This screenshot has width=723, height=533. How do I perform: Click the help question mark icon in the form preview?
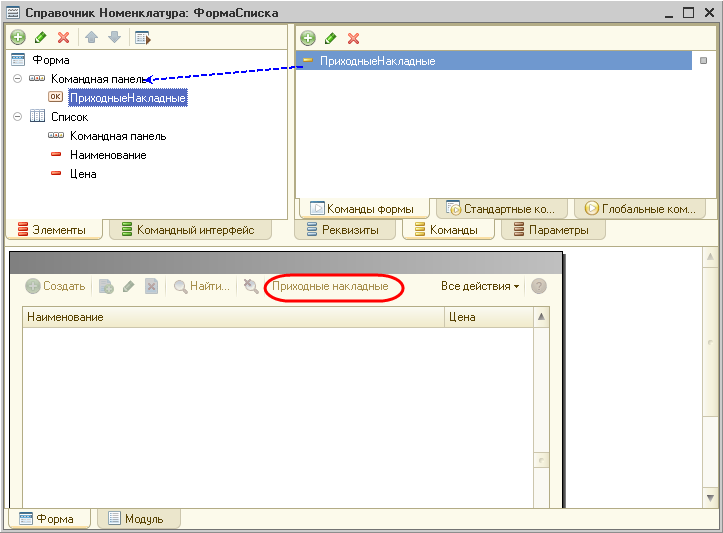[x=539, y=286]
